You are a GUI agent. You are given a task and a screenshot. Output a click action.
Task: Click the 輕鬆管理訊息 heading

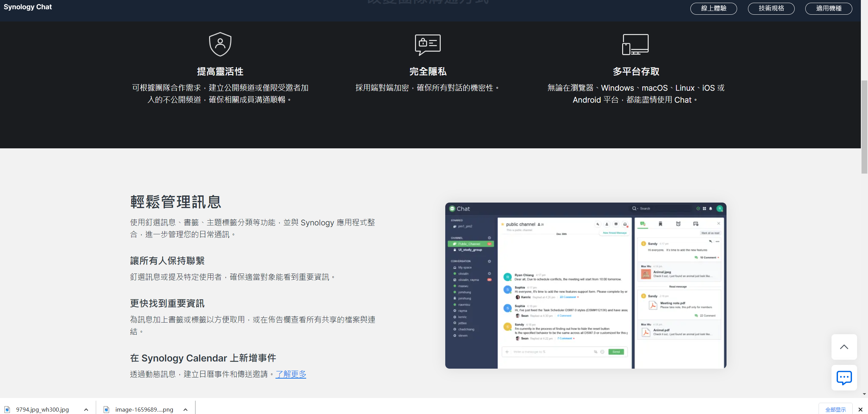click(176, 202)
